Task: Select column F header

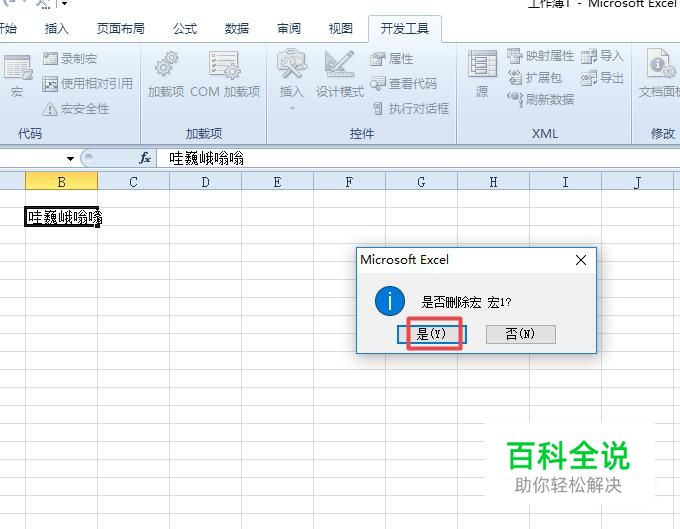Action: point(350,182)
